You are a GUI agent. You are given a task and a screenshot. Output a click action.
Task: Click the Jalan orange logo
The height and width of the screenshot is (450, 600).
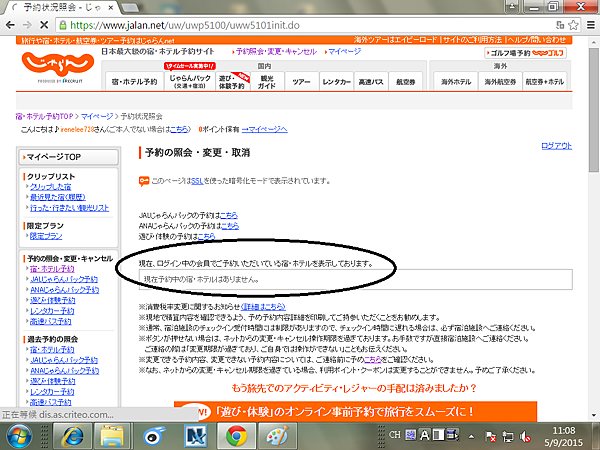[58, 66]
